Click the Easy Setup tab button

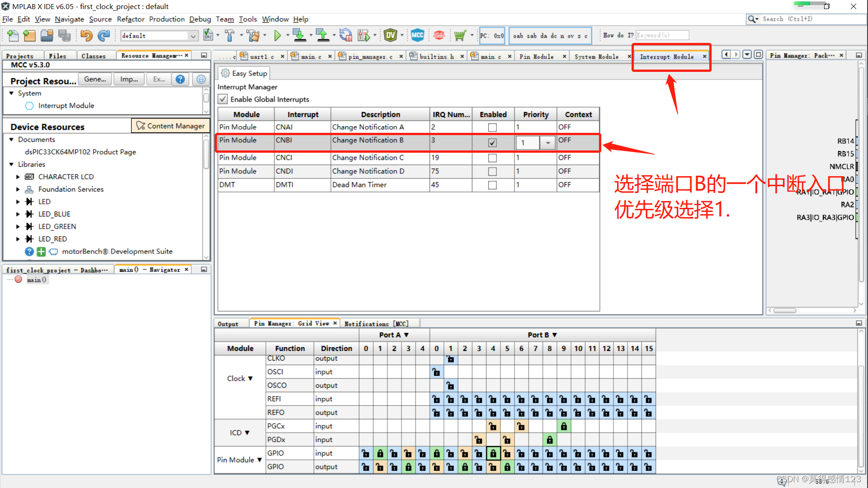244,73
